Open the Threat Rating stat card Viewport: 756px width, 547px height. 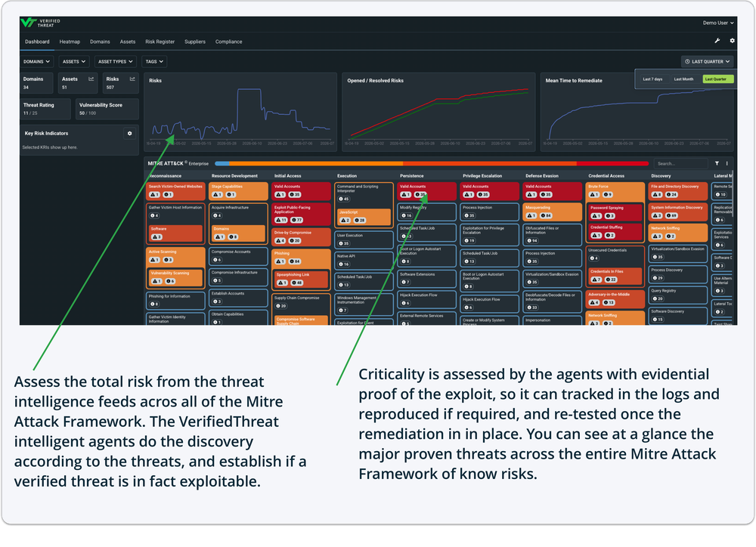[x=45, y=109]
